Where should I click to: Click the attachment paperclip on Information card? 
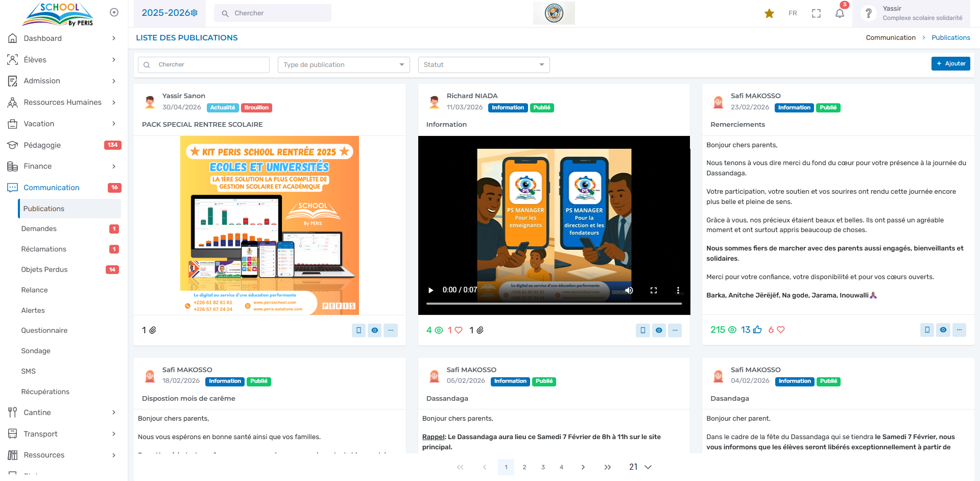tap(480, 330)
